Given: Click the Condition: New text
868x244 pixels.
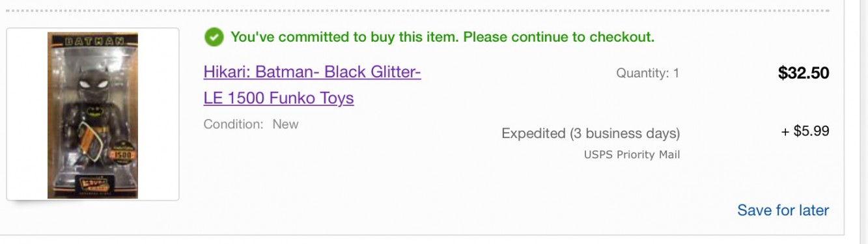Looking at the screenshot, I should pos(251,124).
